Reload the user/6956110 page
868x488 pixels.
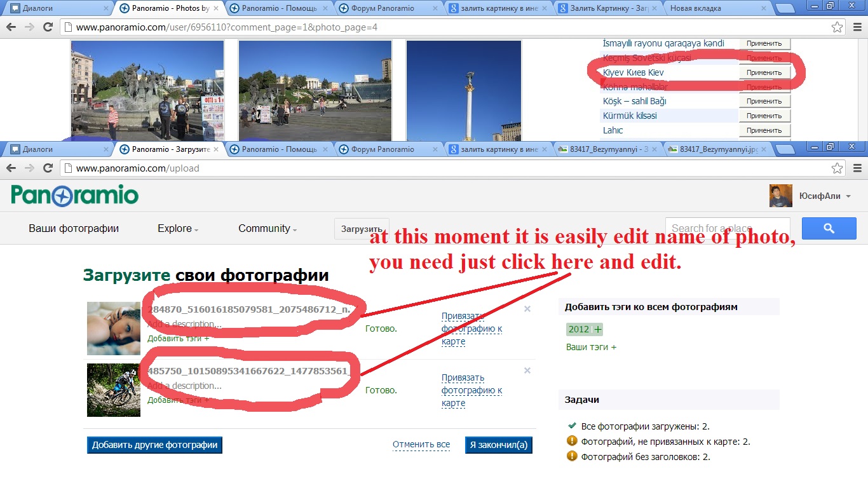coord(48,27)
